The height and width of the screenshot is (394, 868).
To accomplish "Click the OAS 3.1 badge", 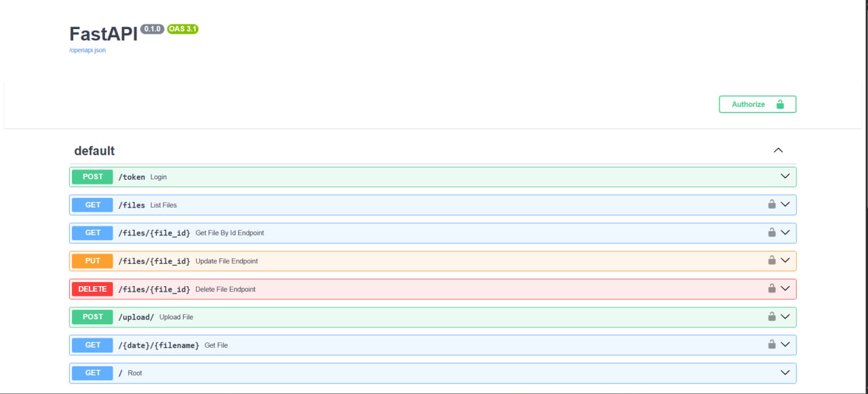I will pos(182,29).
